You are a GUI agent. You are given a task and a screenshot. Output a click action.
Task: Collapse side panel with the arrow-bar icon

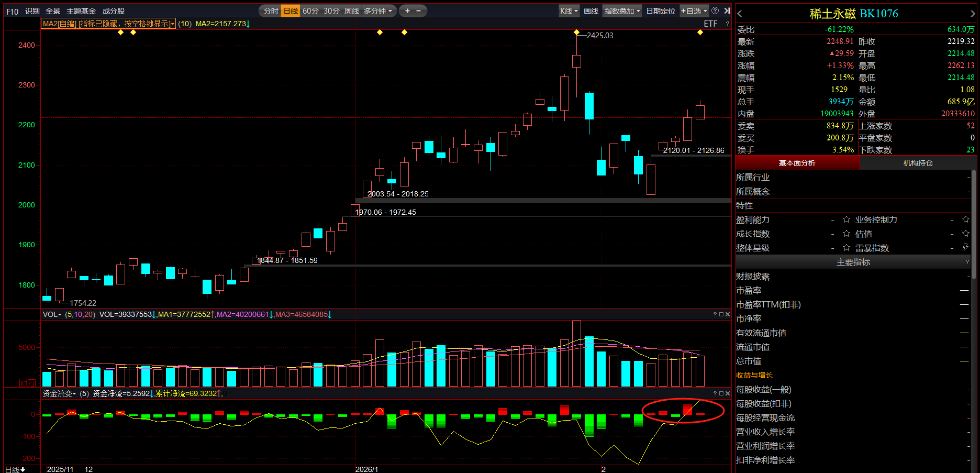(727, 10)
